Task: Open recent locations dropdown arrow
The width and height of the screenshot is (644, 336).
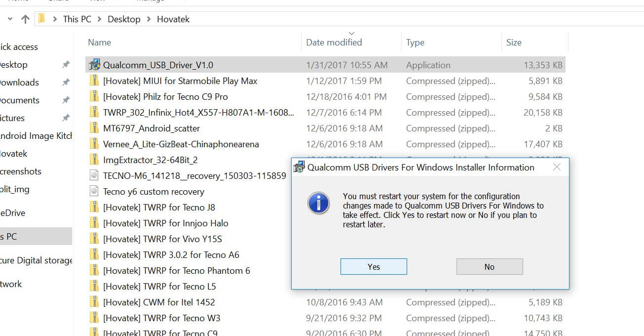Action: 9,19
